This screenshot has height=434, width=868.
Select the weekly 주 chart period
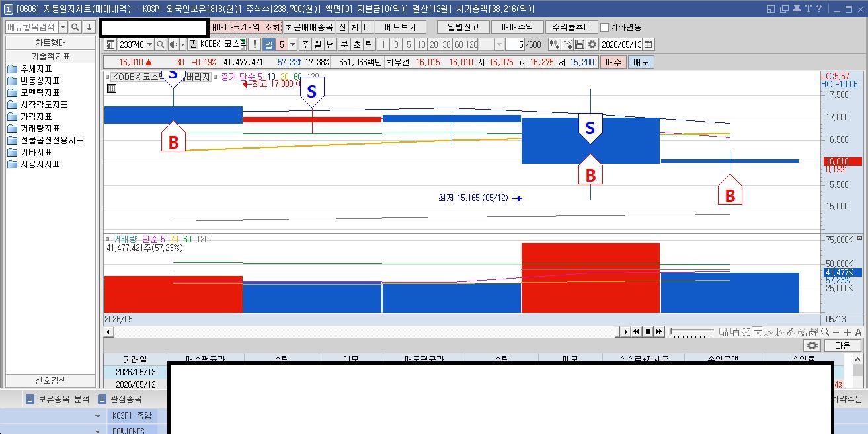pyautogui.click(x=305, y=44)
